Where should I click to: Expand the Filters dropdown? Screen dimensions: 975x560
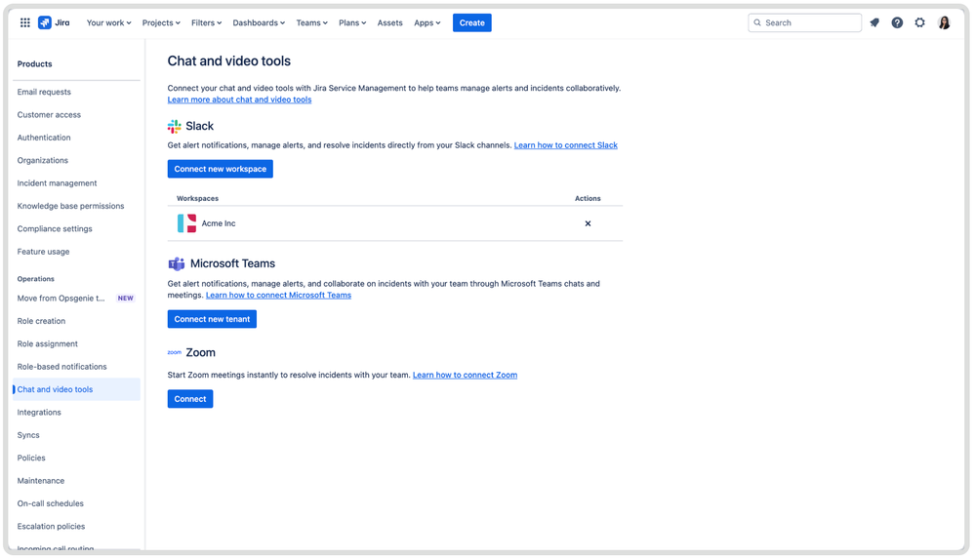click(207, 23)
